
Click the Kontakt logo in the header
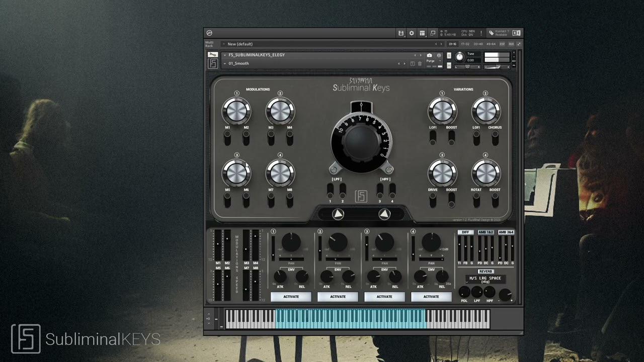point(209,33)
